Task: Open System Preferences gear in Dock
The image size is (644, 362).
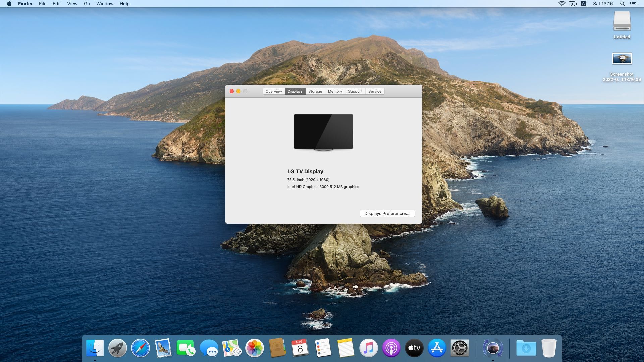Action: (460, 348)
